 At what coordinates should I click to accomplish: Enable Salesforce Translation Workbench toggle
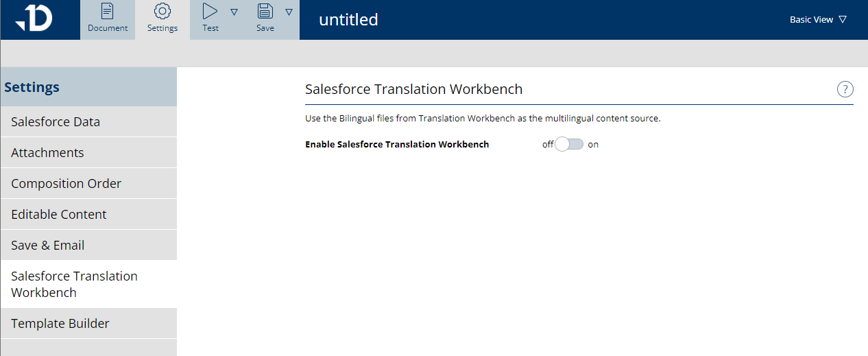coord(569,144)
